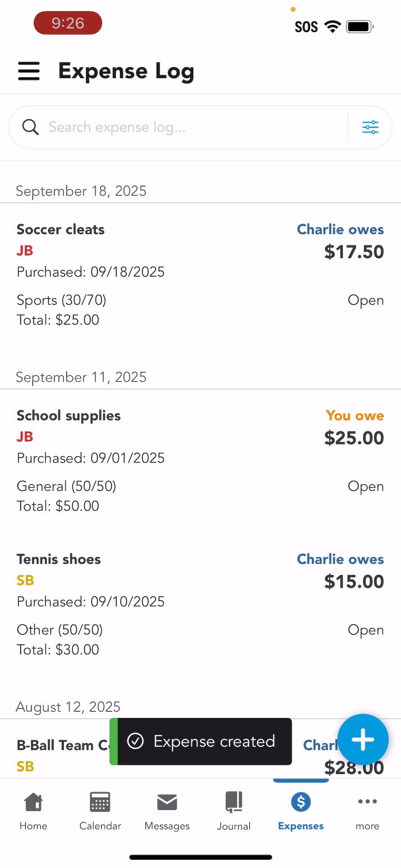
Task: Tap the add expense plus button
Action: pyautogui.click(x=363, y=740)
